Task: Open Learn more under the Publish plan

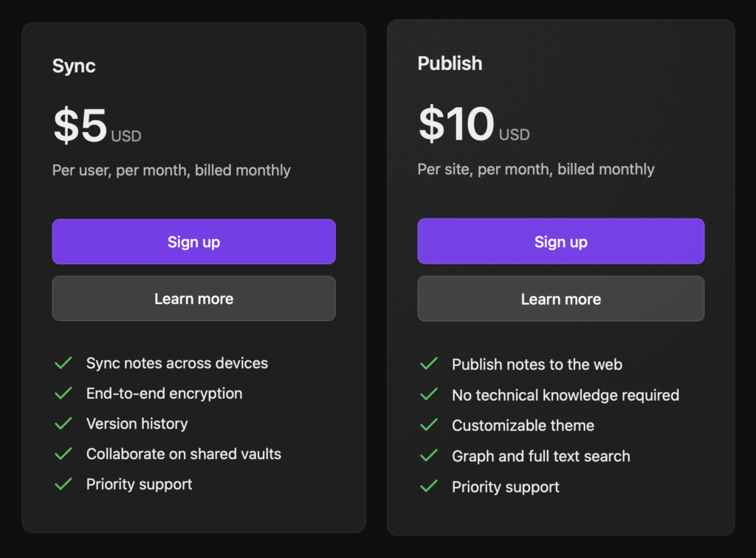Action: click(x=560, y=299)
